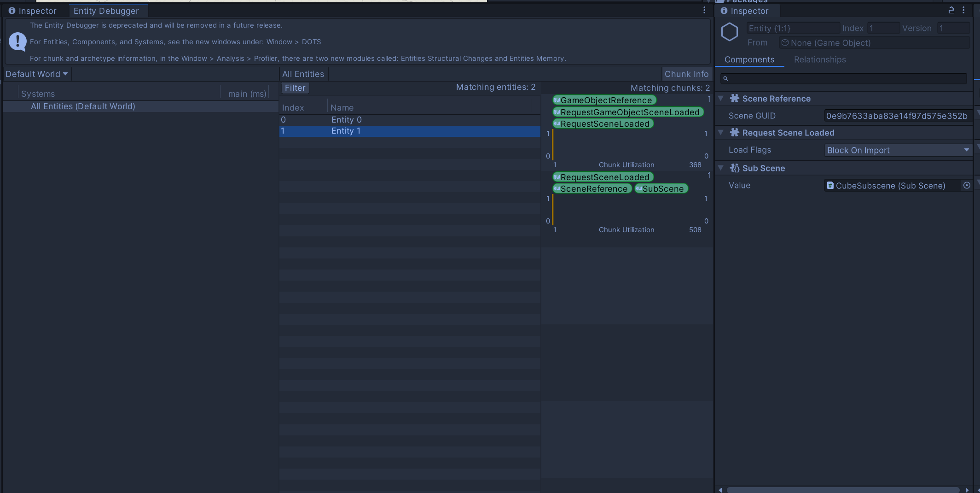Open the Load Flags dropdown
The image size is (980, 493).
(x=898, y=150)
